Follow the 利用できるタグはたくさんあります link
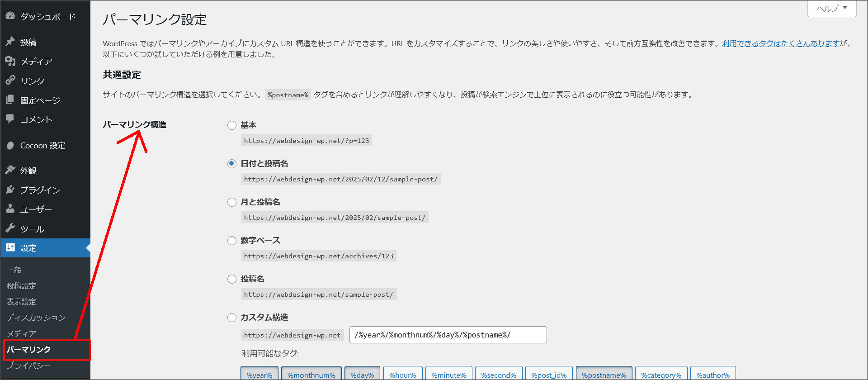 pyautogui.click(x=781, y=43)
